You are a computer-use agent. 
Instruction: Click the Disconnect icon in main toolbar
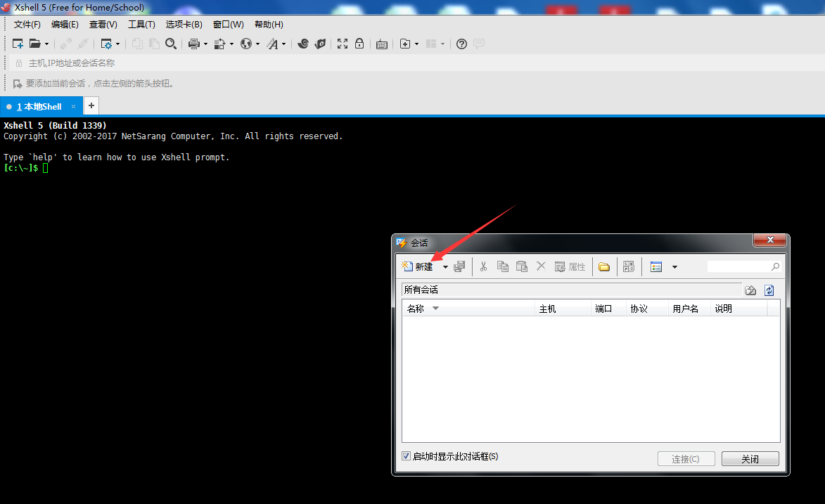tap(82, 44)
